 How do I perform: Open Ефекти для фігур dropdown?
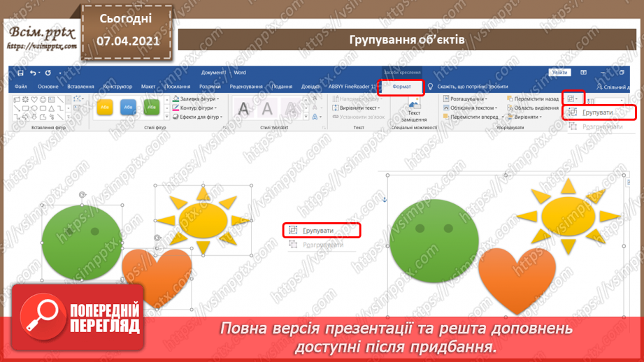pyautogui.click(x=198, y=117)
